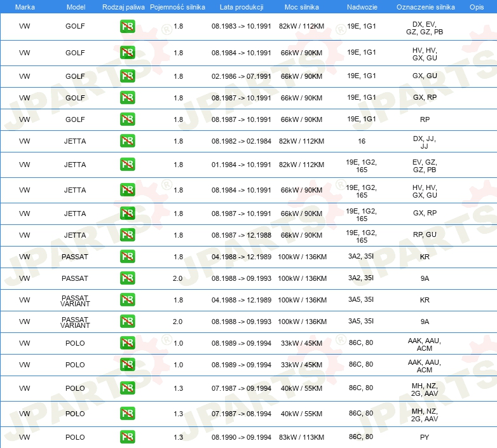This screenshot has height=448, width=497.
Task: Click the Moc silnika column header
Action: [x=301, y=6]
